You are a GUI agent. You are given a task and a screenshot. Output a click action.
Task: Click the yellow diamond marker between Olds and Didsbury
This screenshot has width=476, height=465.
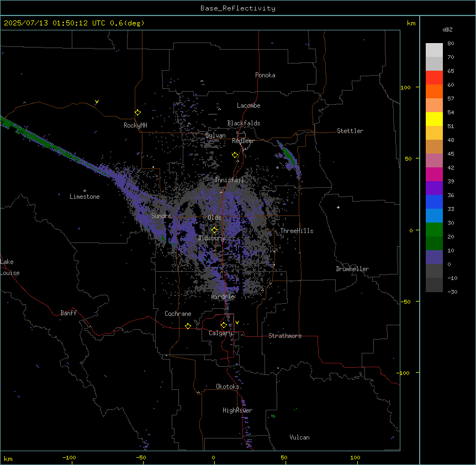click(x=214, y=230)
